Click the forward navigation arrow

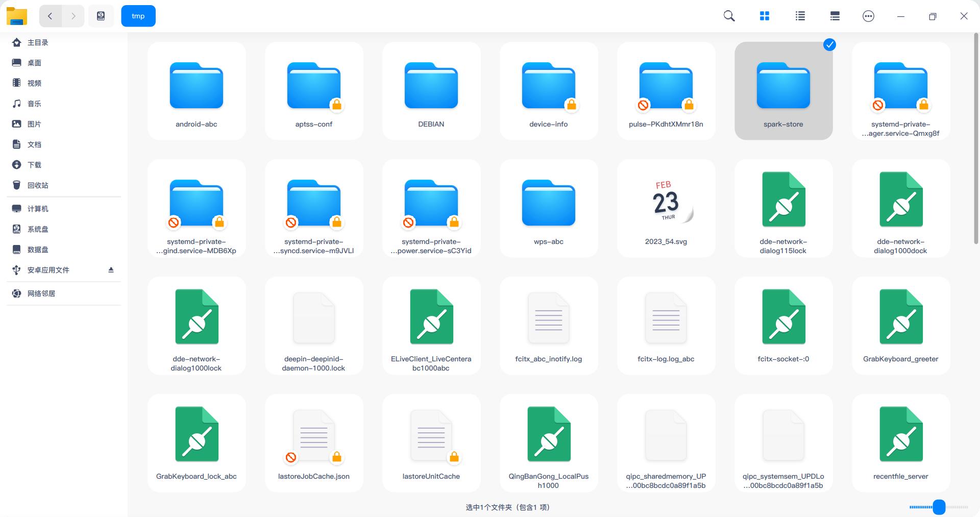click(x=73, y=16)
